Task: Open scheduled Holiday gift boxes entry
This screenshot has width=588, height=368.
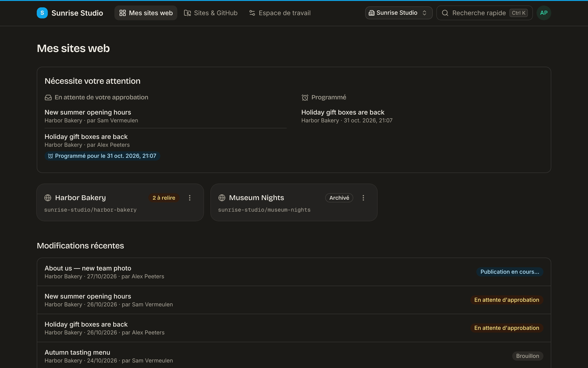Action: pos(422,116)
